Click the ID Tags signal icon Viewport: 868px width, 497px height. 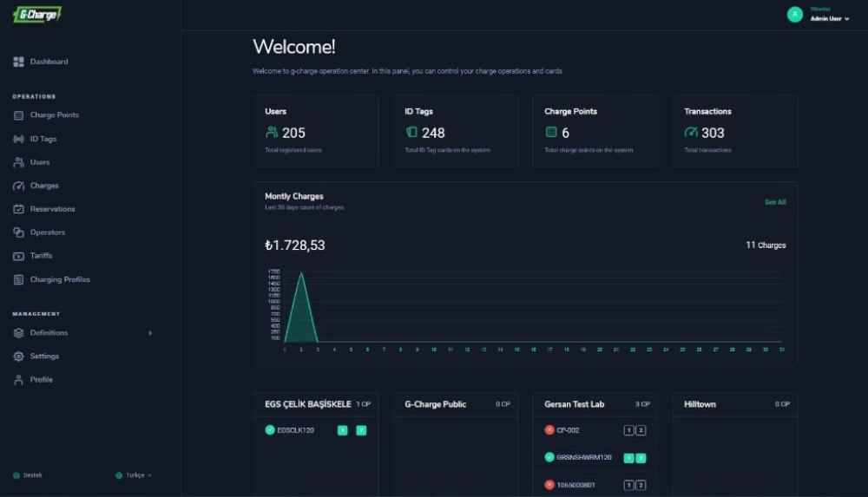pos(19,139)
